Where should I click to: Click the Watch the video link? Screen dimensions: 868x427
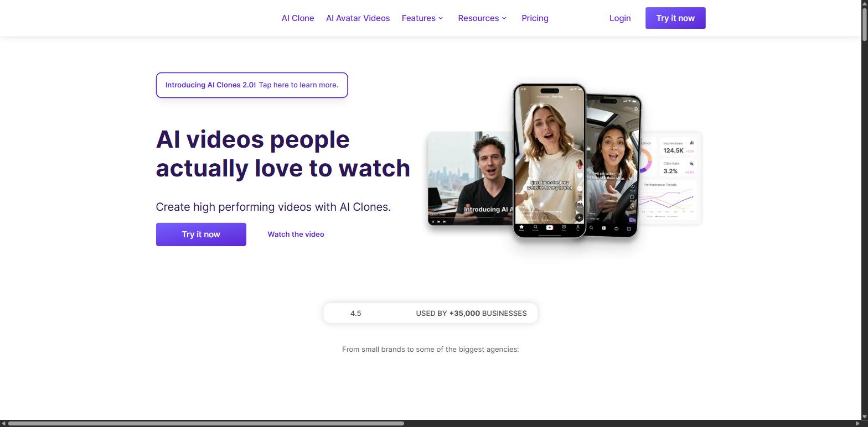(x=296, y=235)
